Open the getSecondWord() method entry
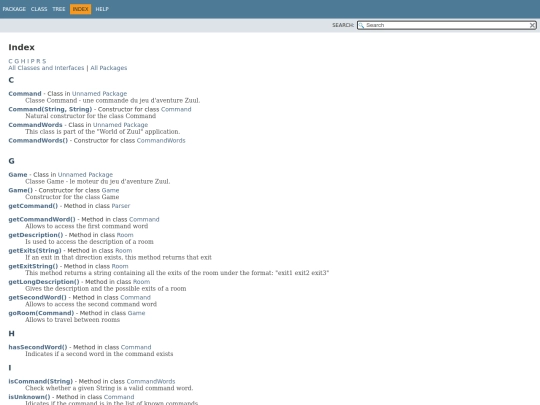The width and height of the screenshot is (540, 405). click(x=38, y=298)
